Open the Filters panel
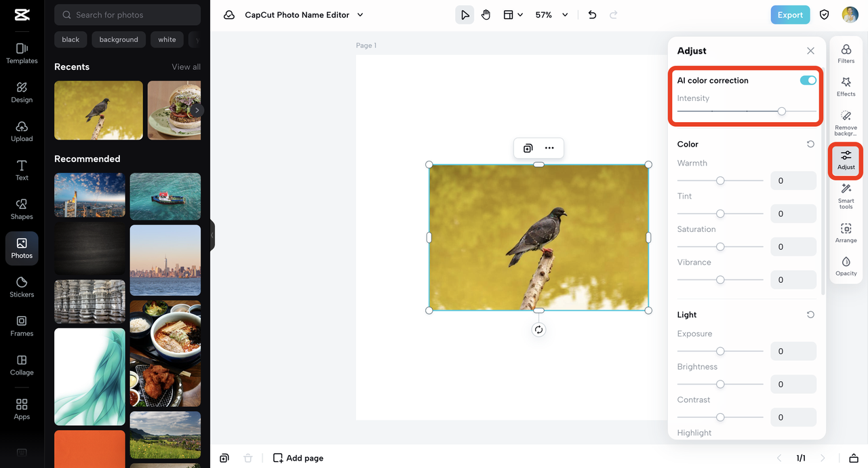This screenshot has width=868, height=468. pyautogui.click(x=846, y=54)
